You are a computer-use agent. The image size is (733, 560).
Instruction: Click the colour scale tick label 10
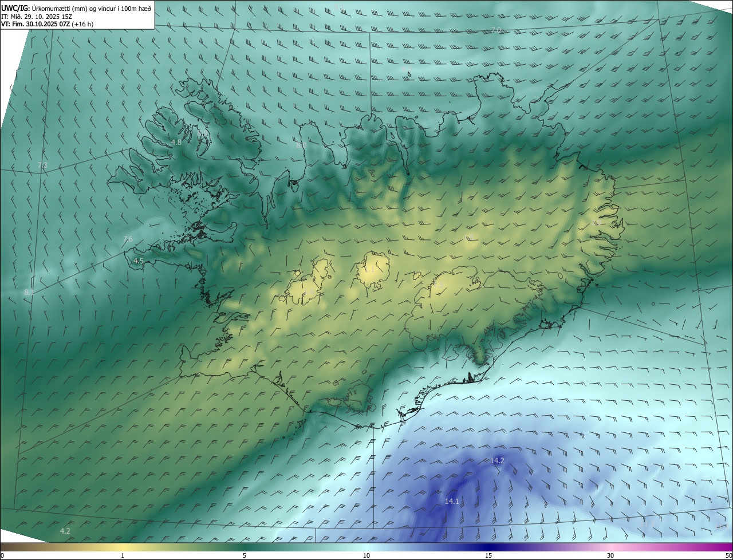point(366,555)
